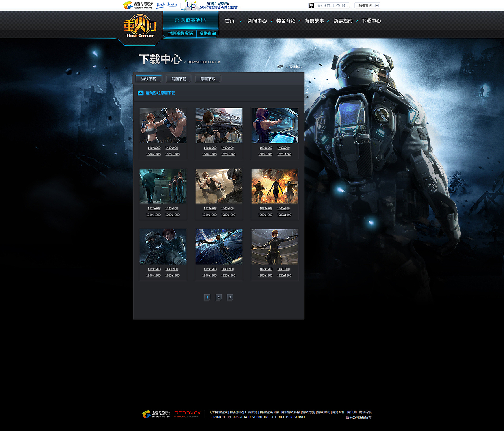Click 封测资格激活 button
Screen dimensions: 504x431
click(x=180, y=33)
